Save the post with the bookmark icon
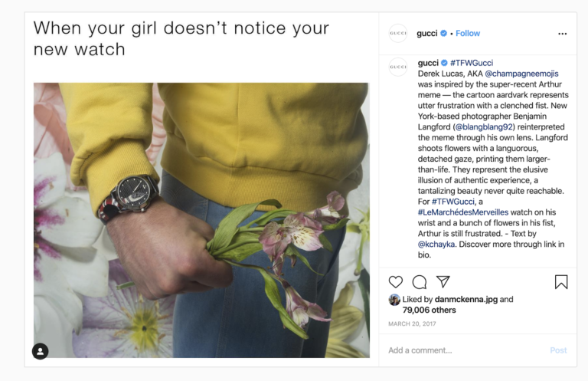The image size is (588, 381). pyautogui.click(x=561, y=282)
